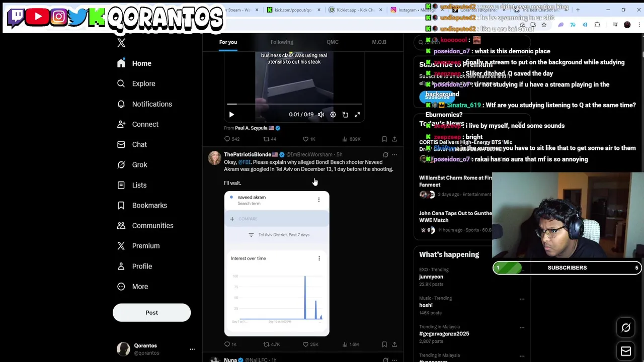The image size is (644, 362).
Task: Open more options for #gegarvaganza2025 trend
Action: (x=522, y=327)
